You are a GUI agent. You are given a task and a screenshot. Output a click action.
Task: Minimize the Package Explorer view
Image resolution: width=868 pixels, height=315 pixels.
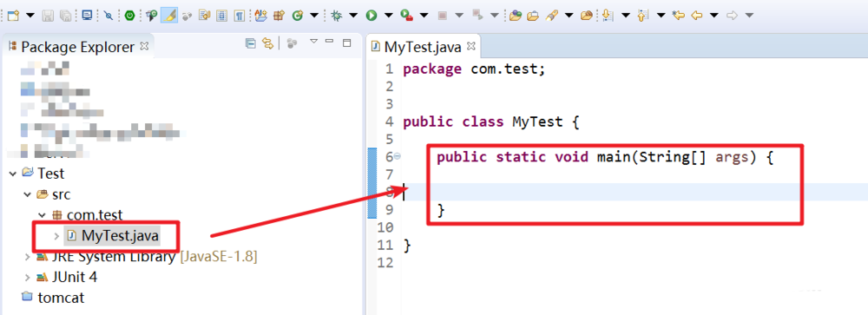(329, 41)
